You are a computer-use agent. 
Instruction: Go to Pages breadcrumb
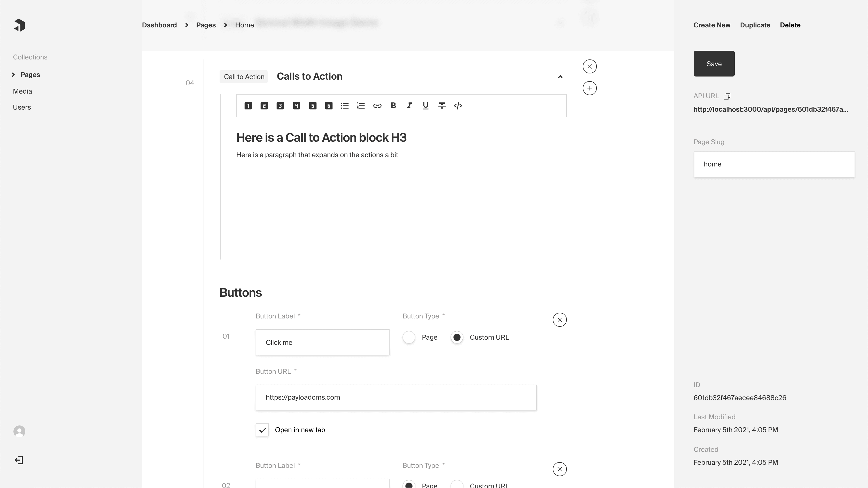pyautogui.click(x=206, y=25)
